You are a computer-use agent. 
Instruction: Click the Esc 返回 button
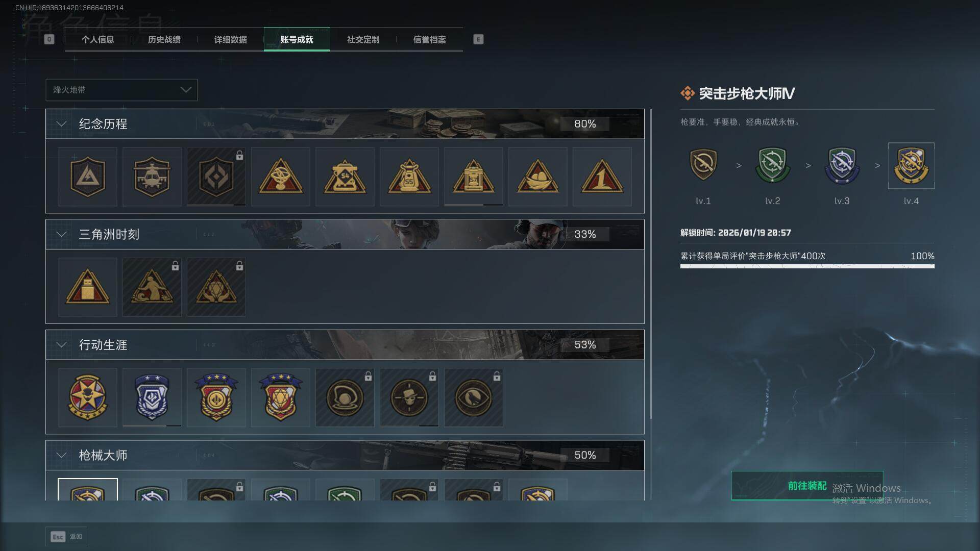click(66, 537)
